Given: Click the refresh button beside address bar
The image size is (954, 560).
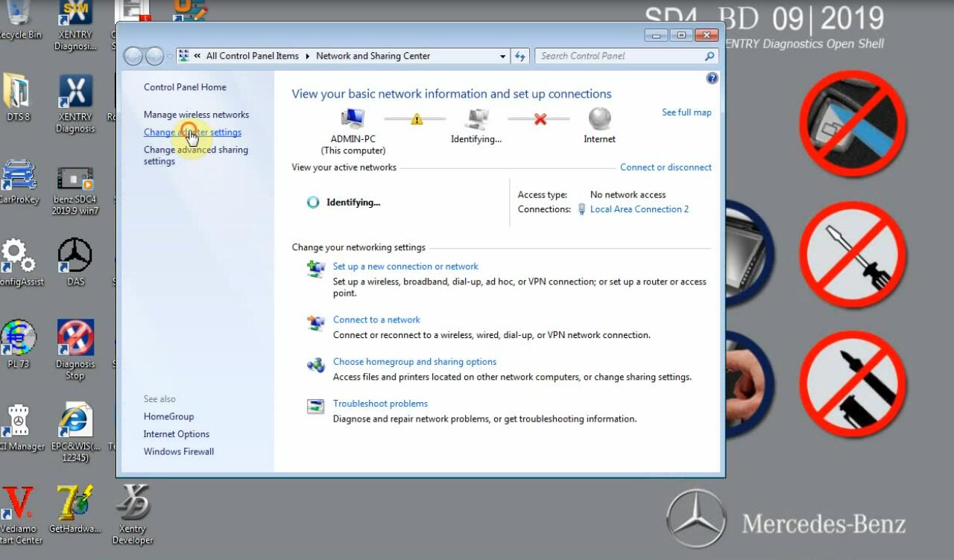Looking at the screenshot, I should (520, 56).
